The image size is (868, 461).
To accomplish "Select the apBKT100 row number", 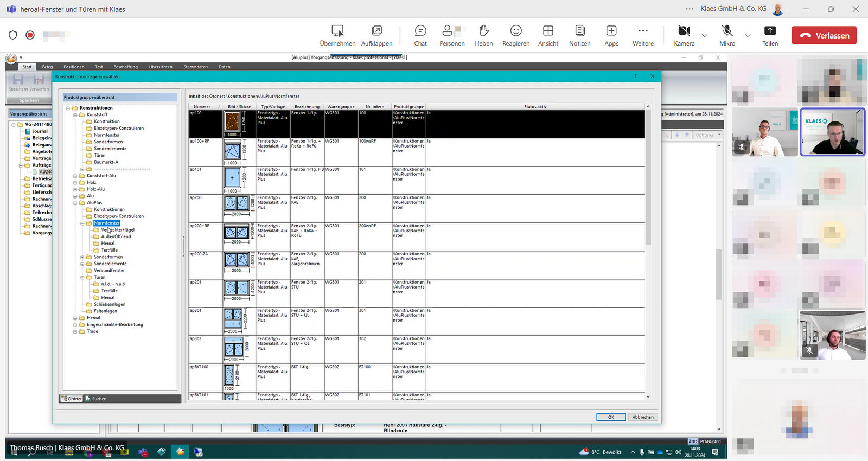I will pyautogui.click(x=199, y=367).
